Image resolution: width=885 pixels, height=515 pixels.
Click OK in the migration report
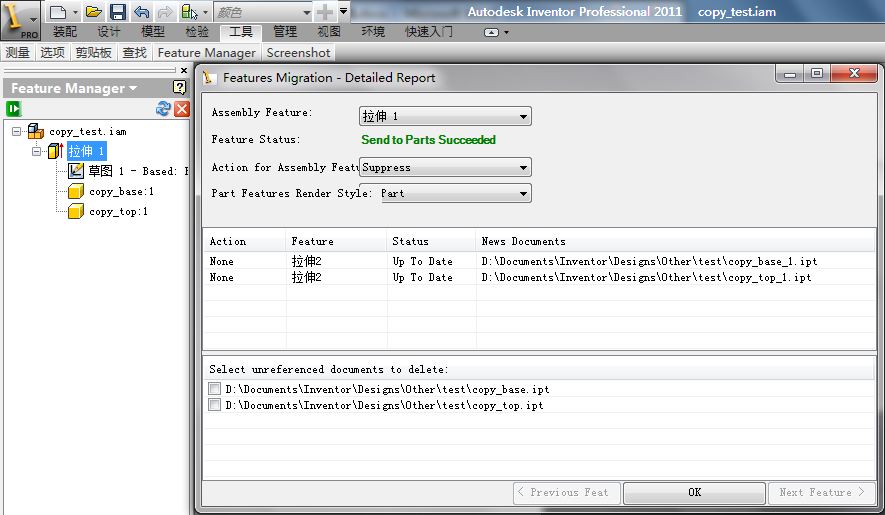tap(694, 492)
